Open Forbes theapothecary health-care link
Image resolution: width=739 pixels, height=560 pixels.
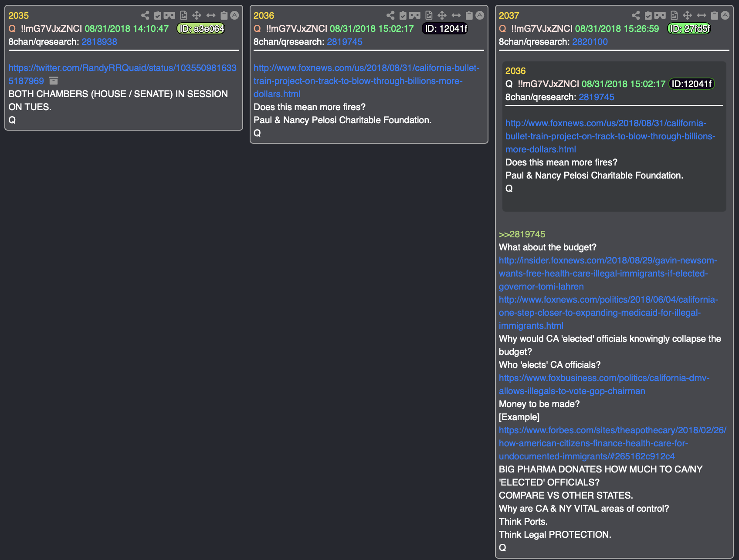(x=613, y=443)
